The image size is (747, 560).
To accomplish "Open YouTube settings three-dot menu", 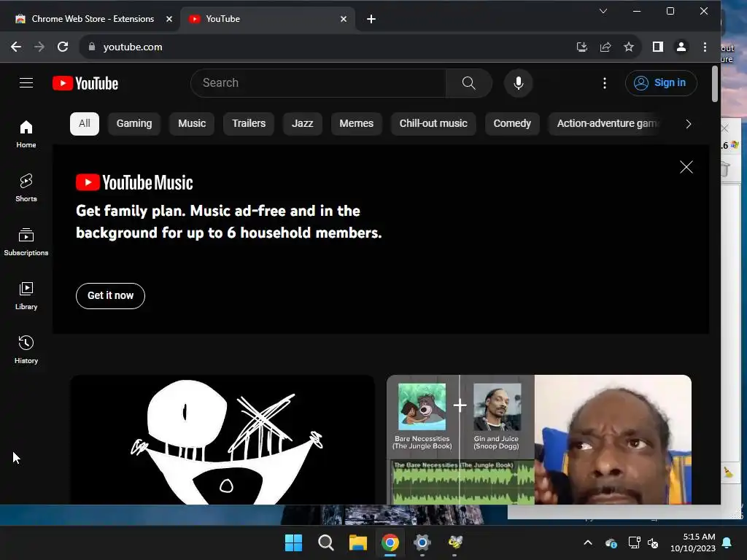I will tap(605, 83).
